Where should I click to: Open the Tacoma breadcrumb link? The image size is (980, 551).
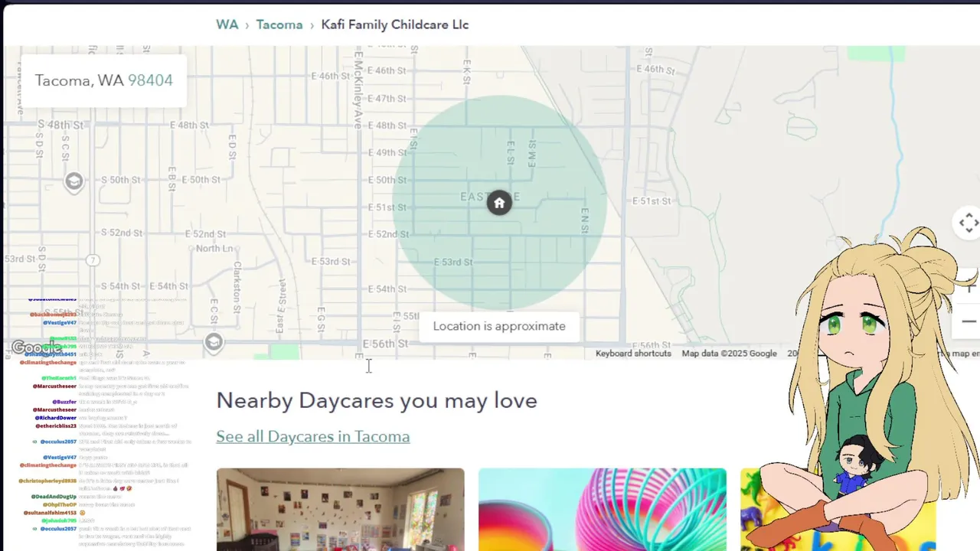279,24
